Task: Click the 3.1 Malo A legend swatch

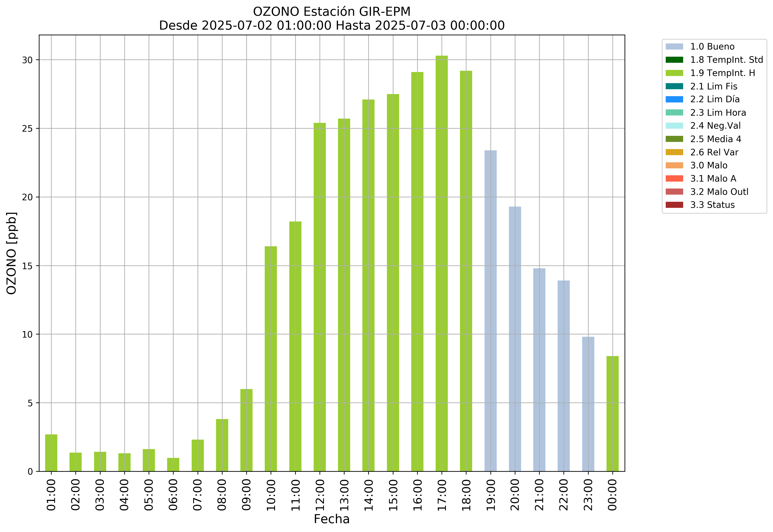Action: tap(674, 179)
